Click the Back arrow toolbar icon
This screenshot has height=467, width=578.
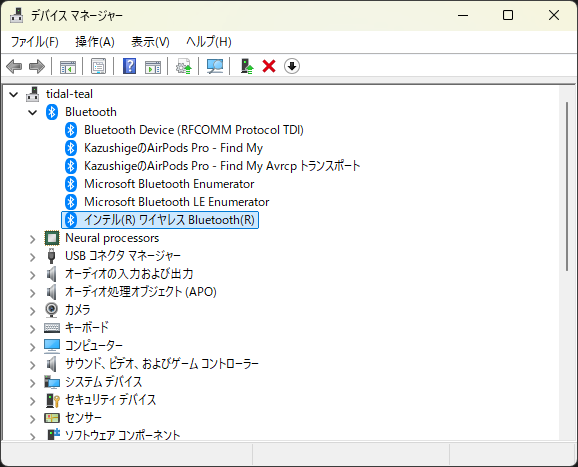click(x=14, y=67)
